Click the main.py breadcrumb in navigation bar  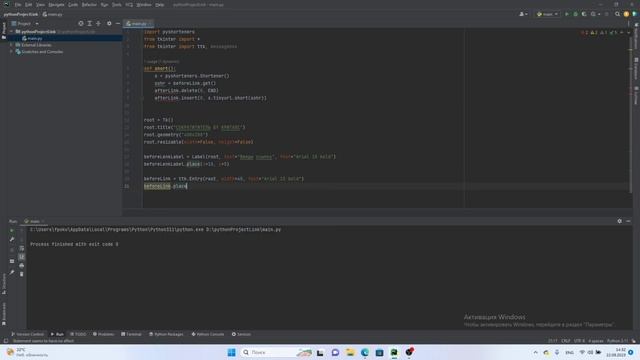point(53,14)
